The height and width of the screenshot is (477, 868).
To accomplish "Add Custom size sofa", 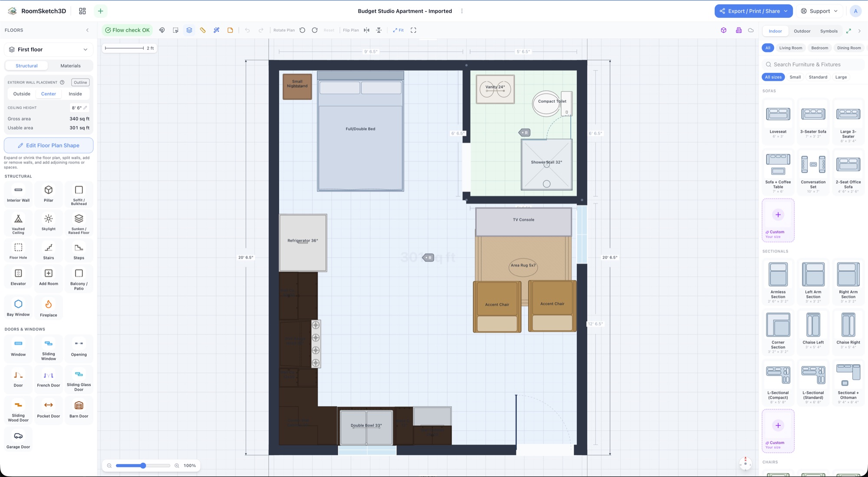I will click(x=778, y=220).
